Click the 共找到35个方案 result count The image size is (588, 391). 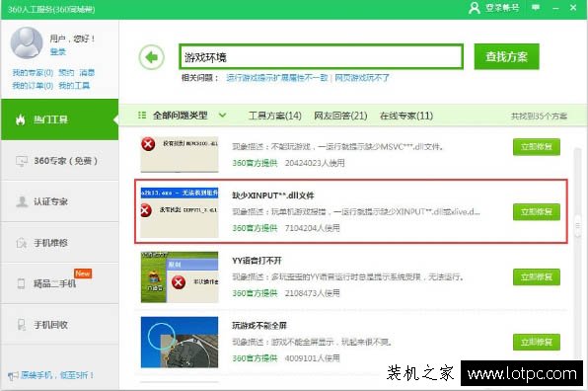[539, 116]
